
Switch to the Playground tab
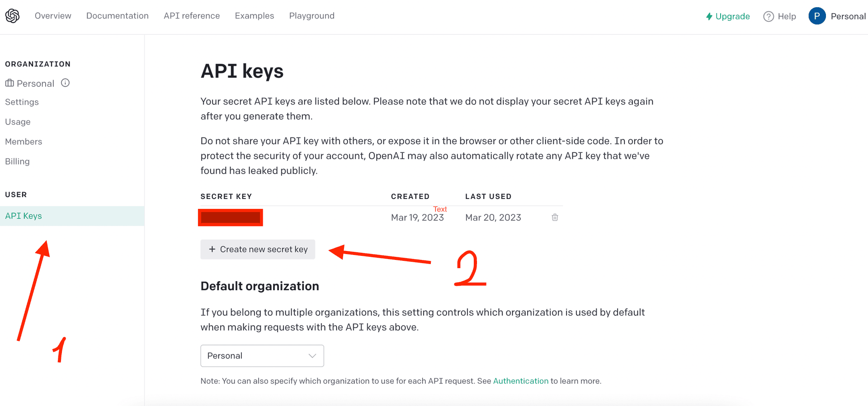click(311, 16)
